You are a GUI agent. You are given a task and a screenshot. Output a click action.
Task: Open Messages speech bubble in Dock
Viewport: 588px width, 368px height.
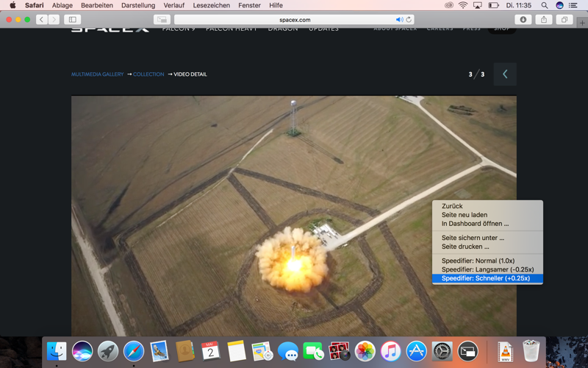click(x=288, y=352)
